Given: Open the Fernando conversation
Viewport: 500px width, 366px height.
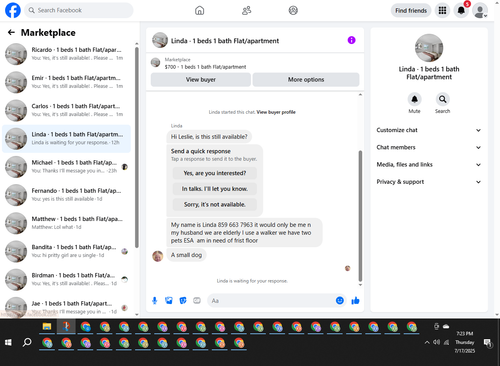Looking at the screenshot, I should (66, 195).
